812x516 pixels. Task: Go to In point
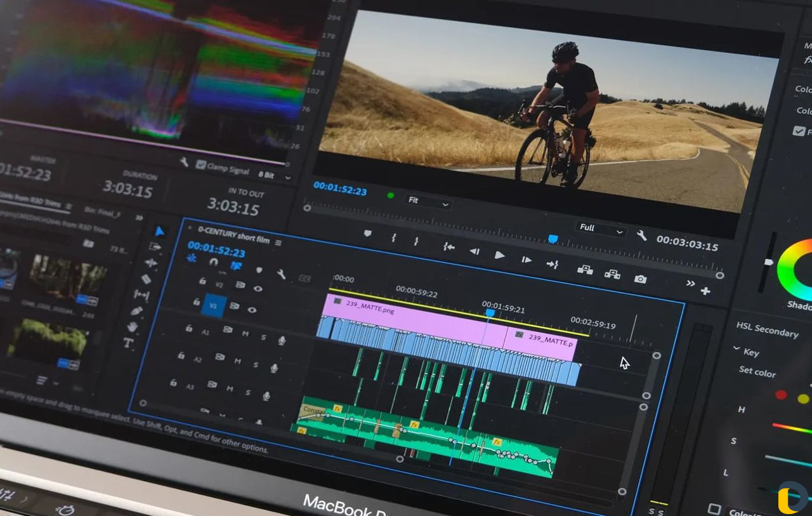[x=449, y=246]
